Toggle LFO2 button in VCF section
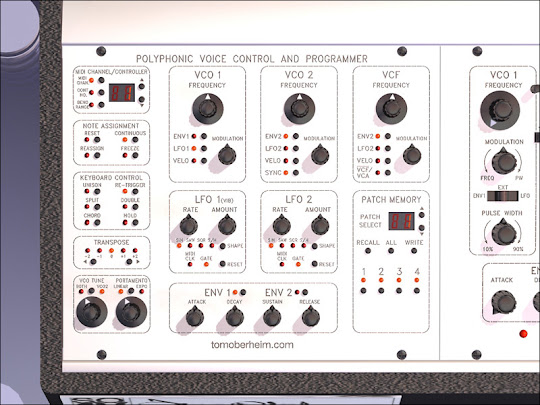Image resolution: width=540 pixels, height=405 pixels. pos(388,148)
